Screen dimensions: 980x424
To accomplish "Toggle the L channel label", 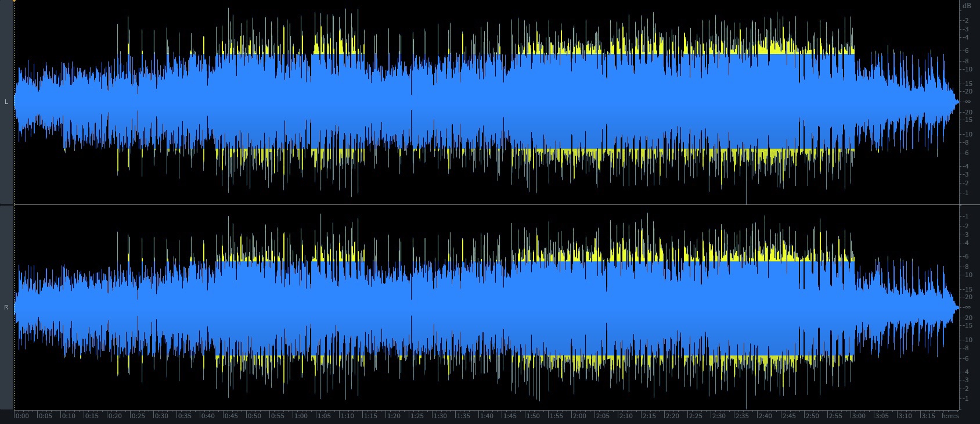I will (x=6, y=102).
